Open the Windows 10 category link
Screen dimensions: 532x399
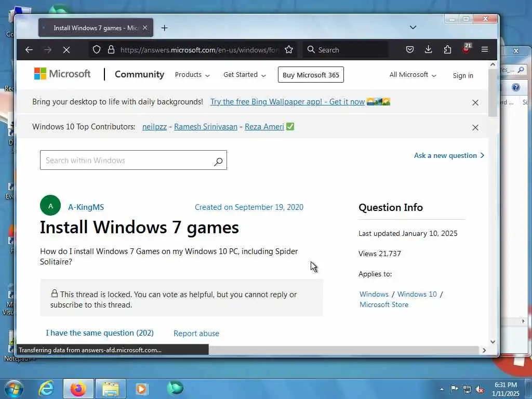(417, 294)
